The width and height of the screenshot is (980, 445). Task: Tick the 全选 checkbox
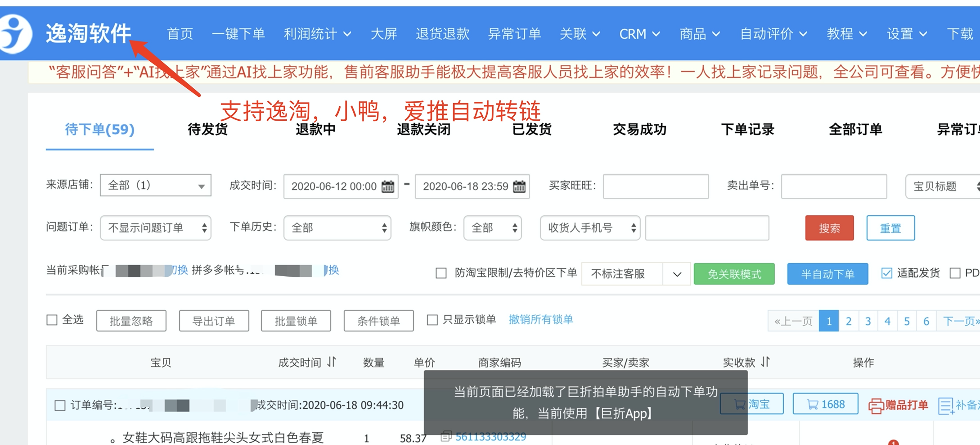pyautogui.click(x=52, y=320)
